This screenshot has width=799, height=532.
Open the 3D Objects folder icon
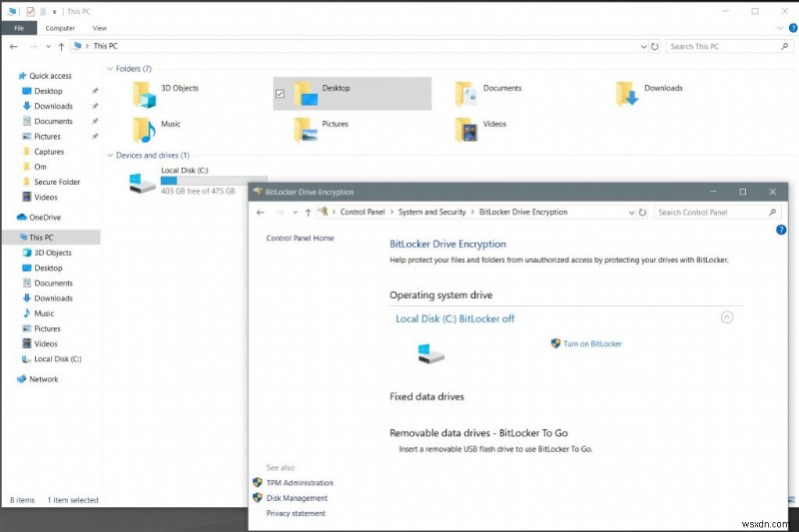[145, 94]
